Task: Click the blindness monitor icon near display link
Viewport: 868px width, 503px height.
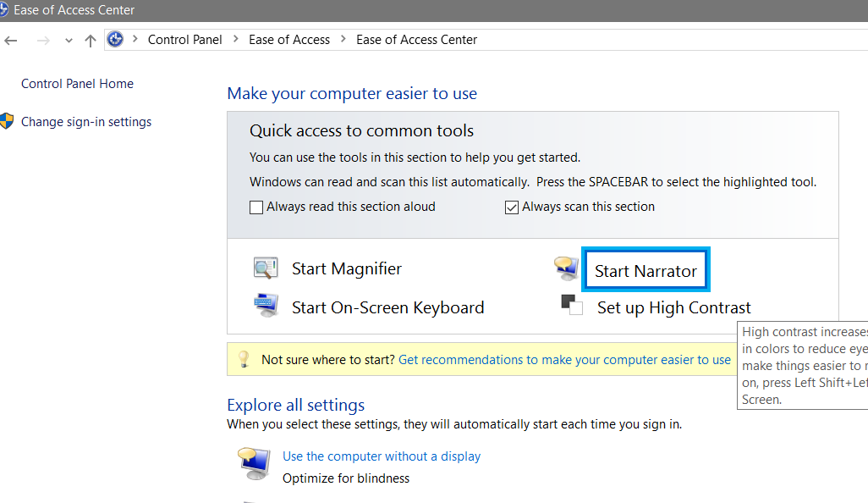Action: coord(255,464)
